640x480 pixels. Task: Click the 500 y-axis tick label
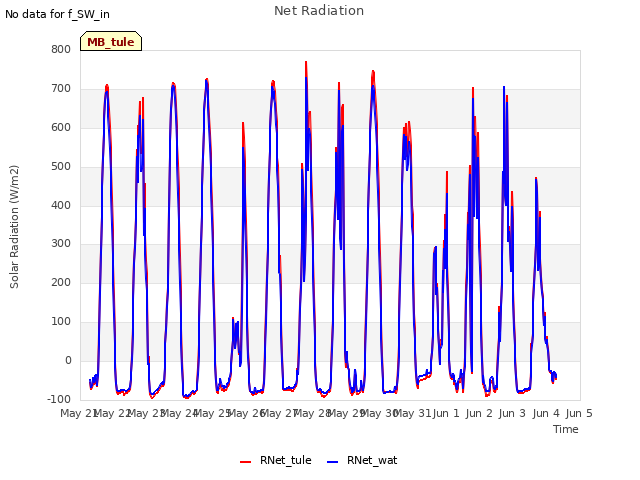[x=61, y=167]
